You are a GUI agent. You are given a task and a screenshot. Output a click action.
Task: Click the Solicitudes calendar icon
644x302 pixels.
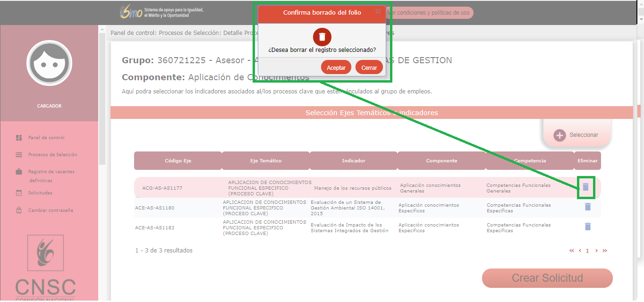[19, 193]
